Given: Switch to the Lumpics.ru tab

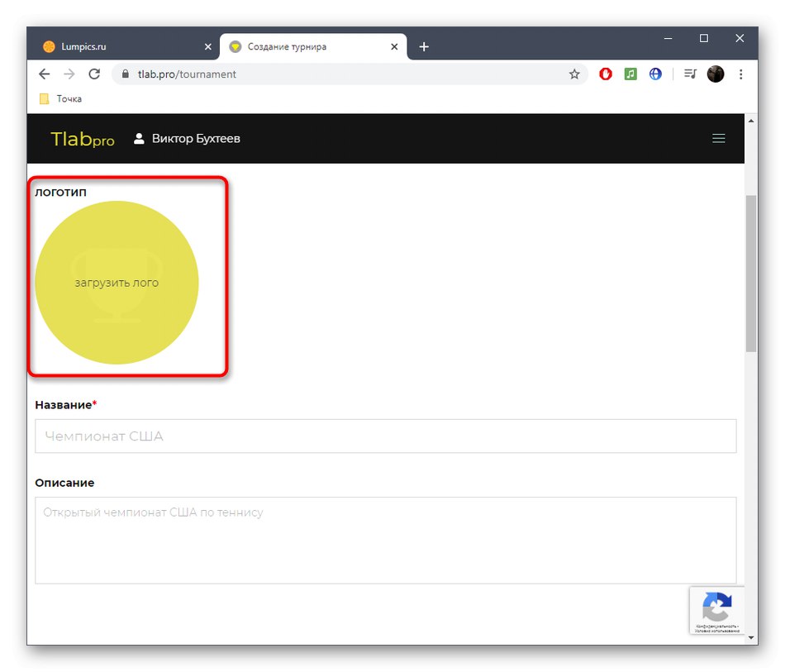Looking at the screenshot, I should [122, 46].
